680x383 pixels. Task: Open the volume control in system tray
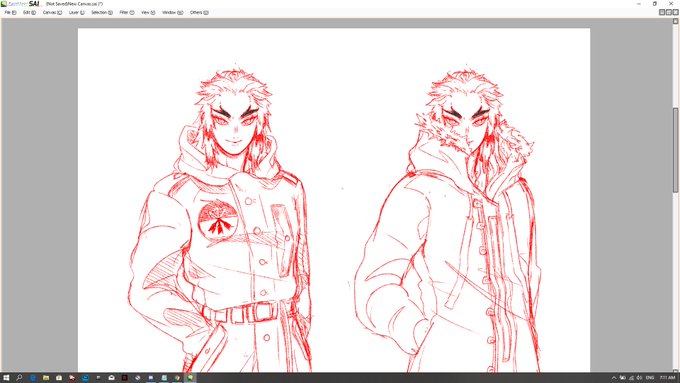tap(639, 378)
